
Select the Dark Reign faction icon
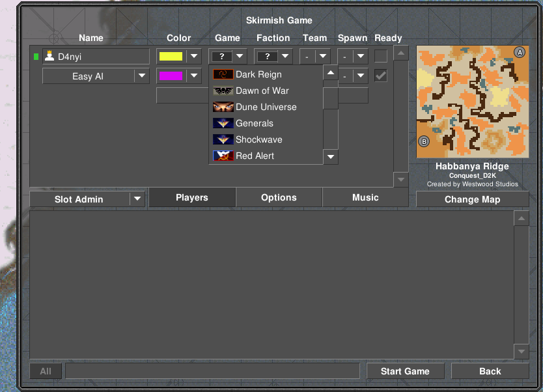click(223, 74)
